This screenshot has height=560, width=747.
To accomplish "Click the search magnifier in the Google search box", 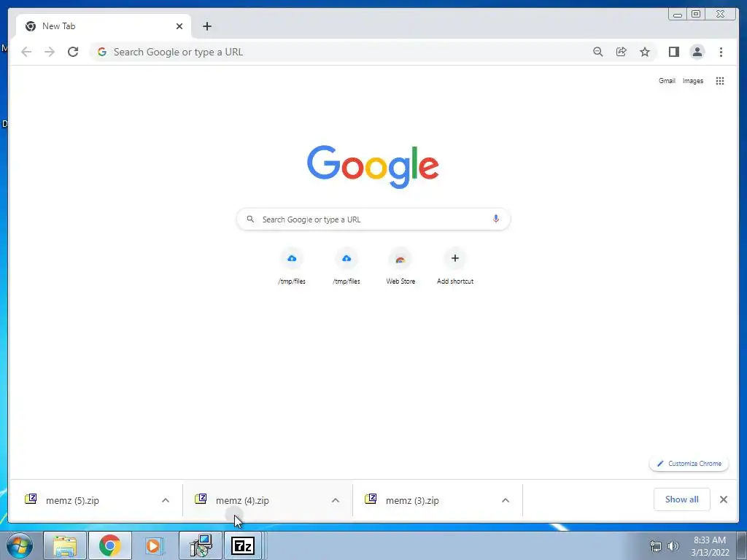I will click(x=250, y=219).
